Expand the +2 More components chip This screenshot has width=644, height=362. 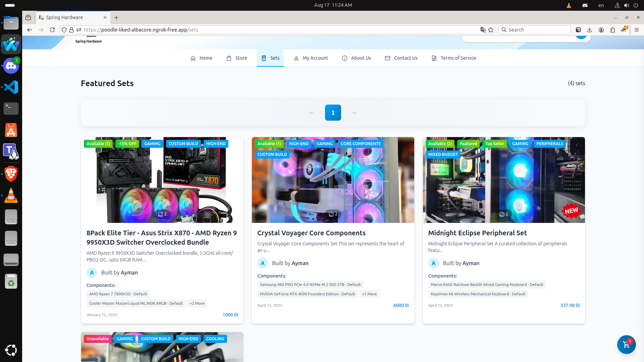coord(197,303)
